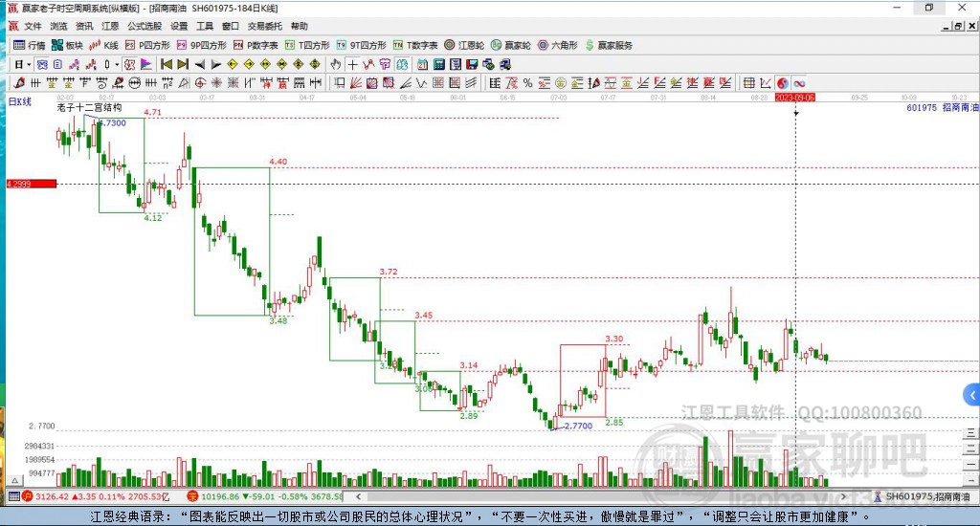Click SH601975,招商南油 in the status bar
980x526 pixels.
pos(927,496)
